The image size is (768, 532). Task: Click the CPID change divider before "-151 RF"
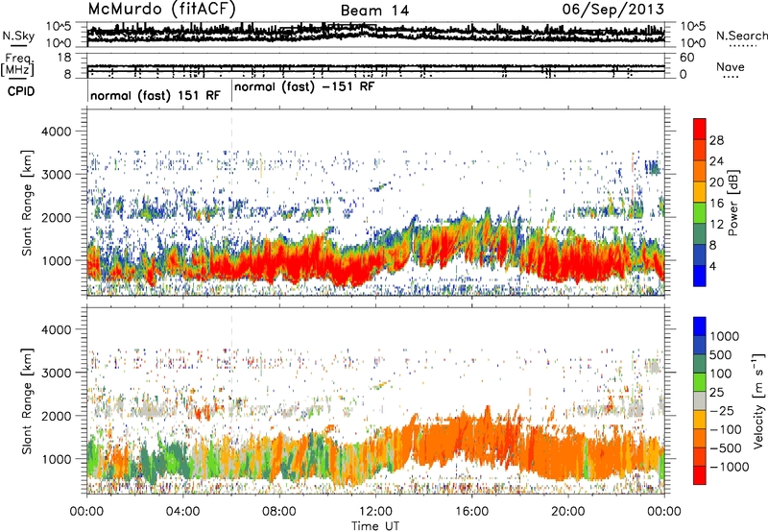coord(231,91)
